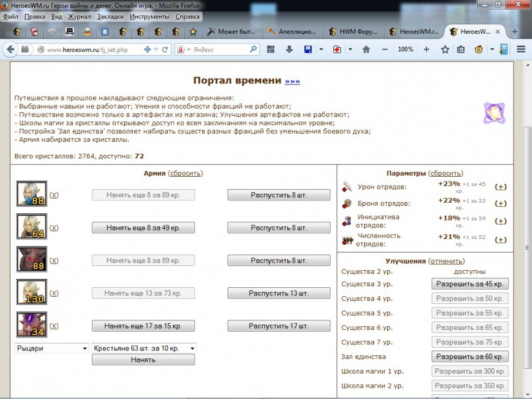Click the demon creature portrait numbered 88
Screen dimensions: 532x399
(31, 260)
